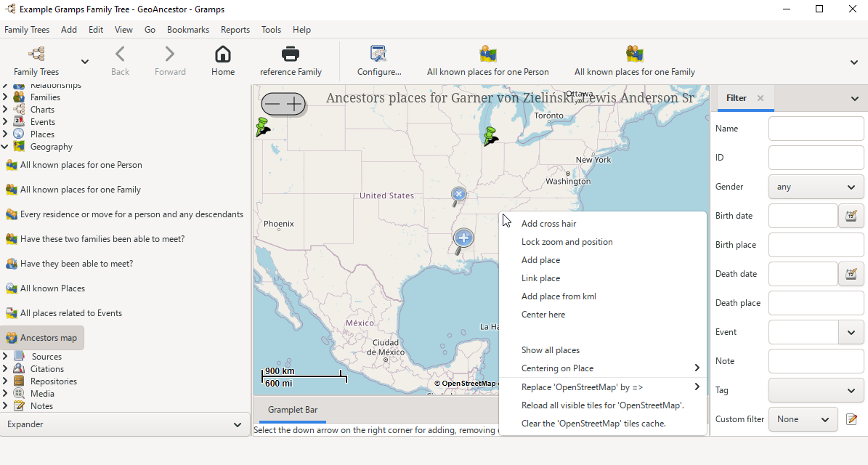This screenshot has width=868, height=465.
Task: Open the Expander sidebar mode dropdown
Action: (125, 424)
